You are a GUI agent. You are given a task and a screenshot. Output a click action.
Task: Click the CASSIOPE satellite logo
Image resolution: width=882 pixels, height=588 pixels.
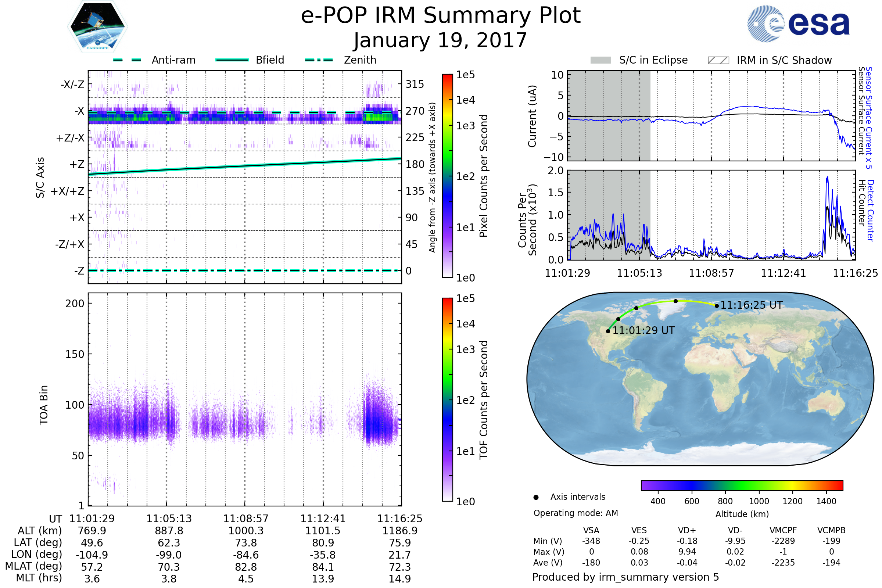coord(97,27)
